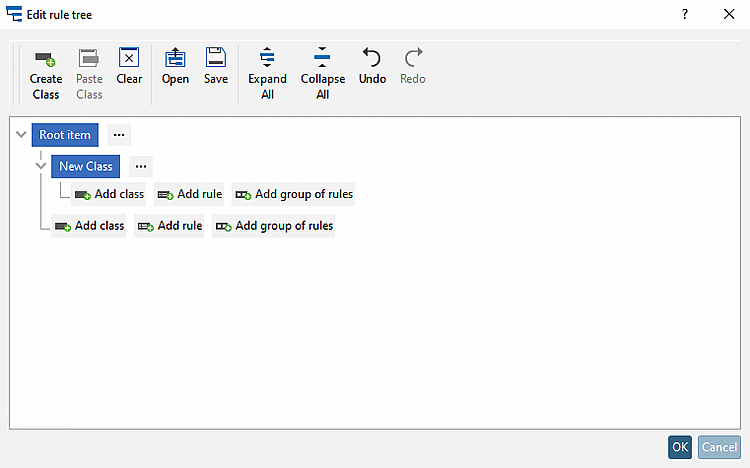Undo the last change
This screenshot has height=468, width=750.
pyautogui.click(x=372, y=66)
